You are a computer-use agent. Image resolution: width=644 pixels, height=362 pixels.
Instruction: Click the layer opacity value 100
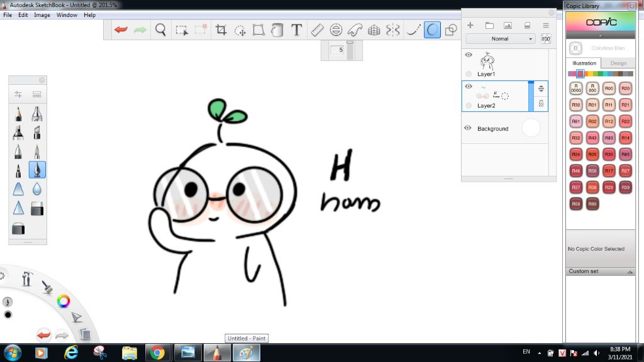tap(545, 39)
